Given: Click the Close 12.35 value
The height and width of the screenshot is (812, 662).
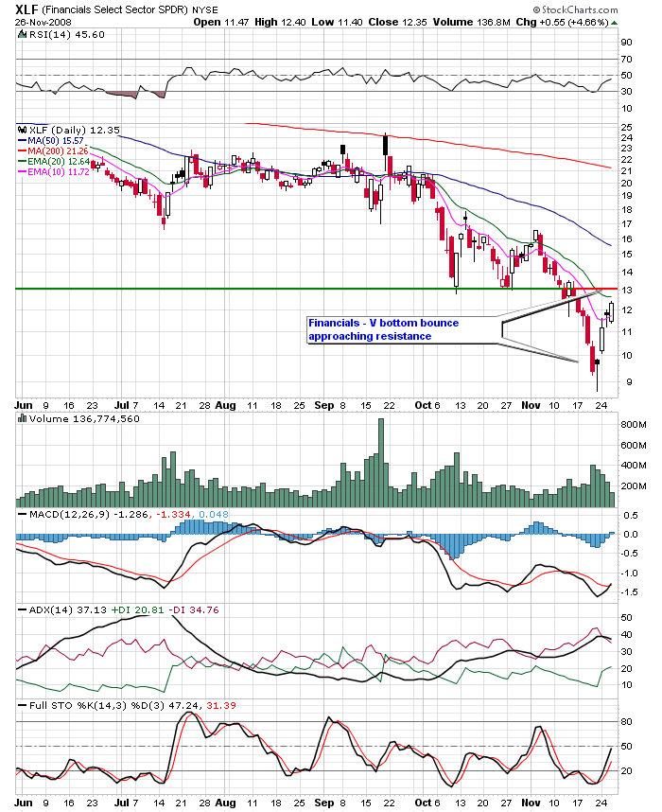Looking at the screenshot, I should point(397,23).
